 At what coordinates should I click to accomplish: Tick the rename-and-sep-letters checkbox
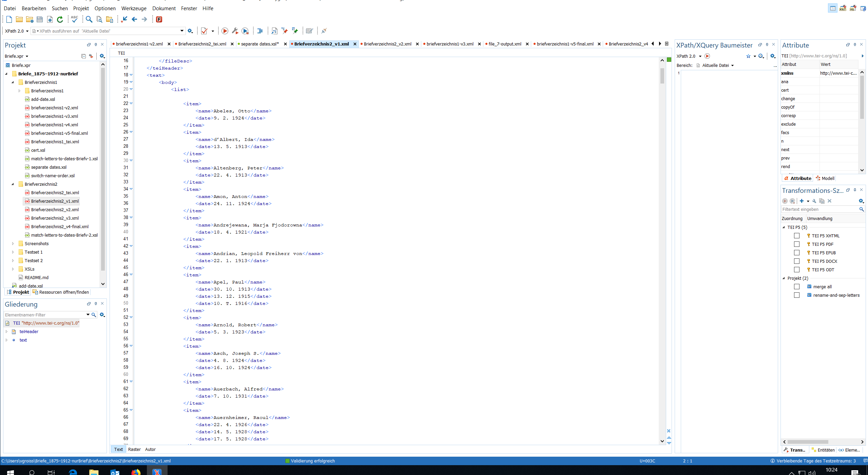pyautogui.click(x=797, y=295)
